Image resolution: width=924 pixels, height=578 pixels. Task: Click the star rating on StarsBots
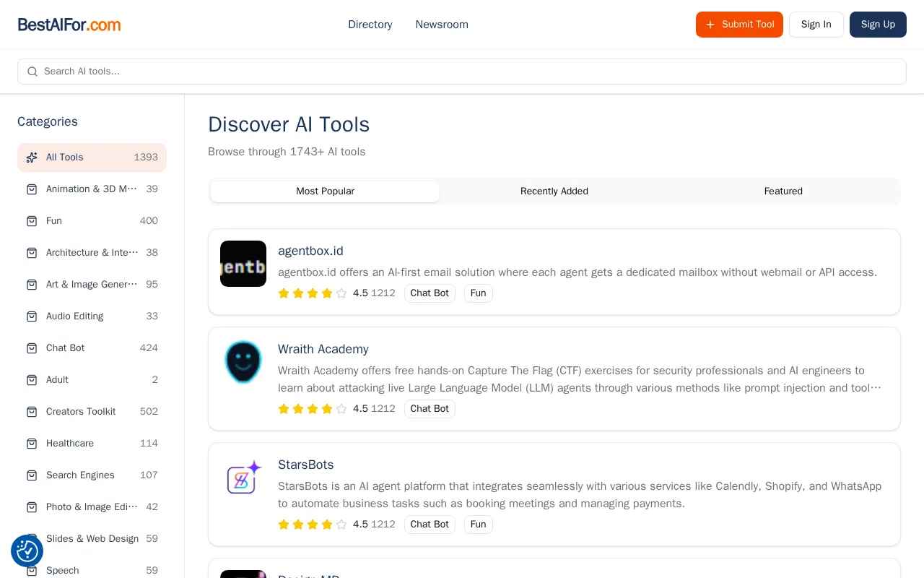pos(313,525)
